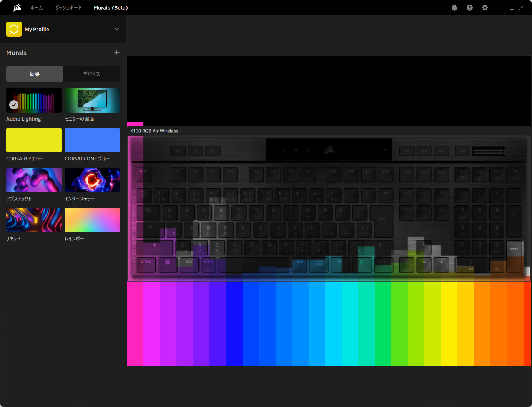The height and width of the screenshot is (407, 532).
Task: Minimize the iCUE window
Action: [502, 8]
